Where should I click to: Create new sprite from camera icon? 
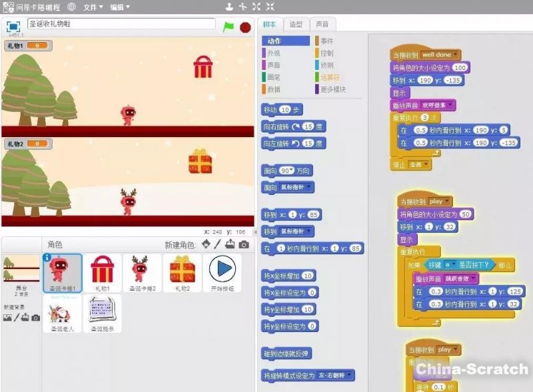(244, 244)
